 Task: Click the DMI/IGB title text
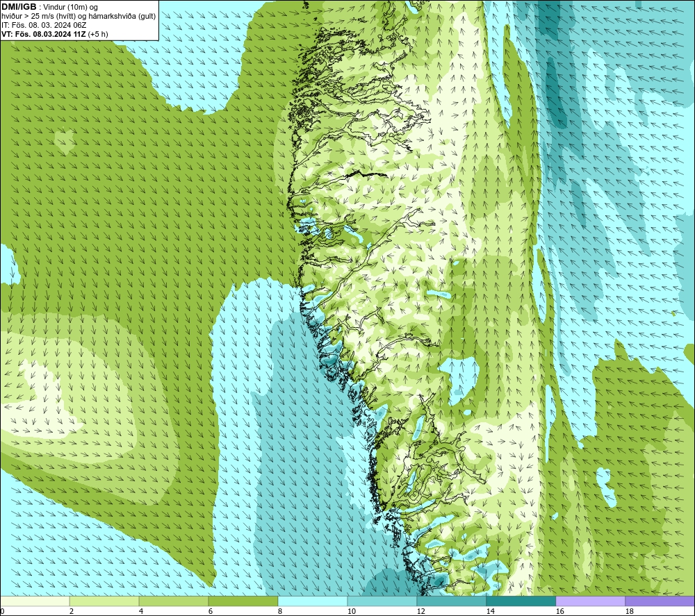(19, 7)
